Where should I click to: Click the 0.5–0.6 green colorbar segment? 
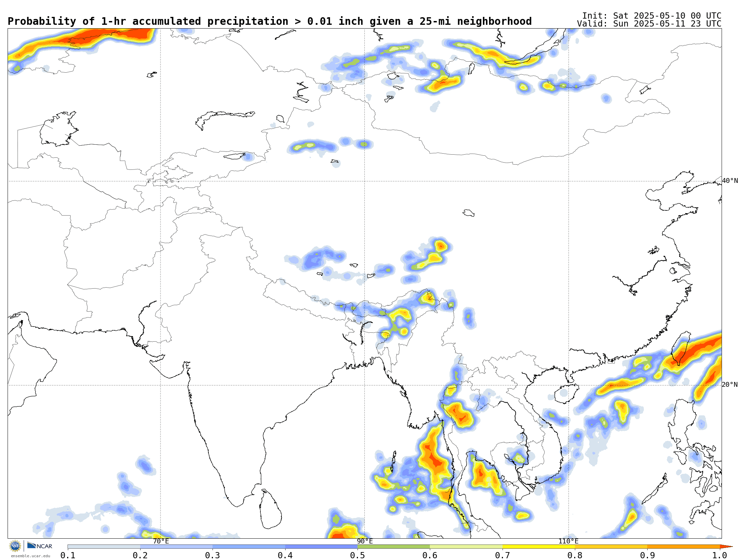click(x=394, y=547)
